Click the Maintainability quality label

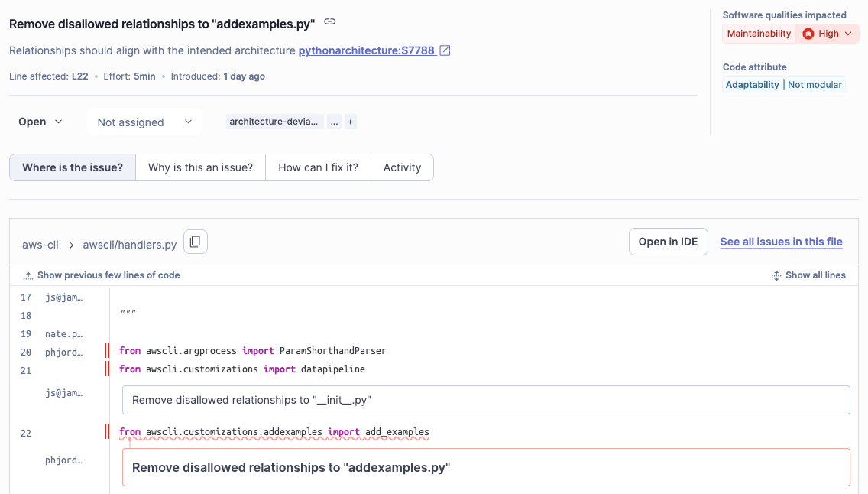(759, 34)
